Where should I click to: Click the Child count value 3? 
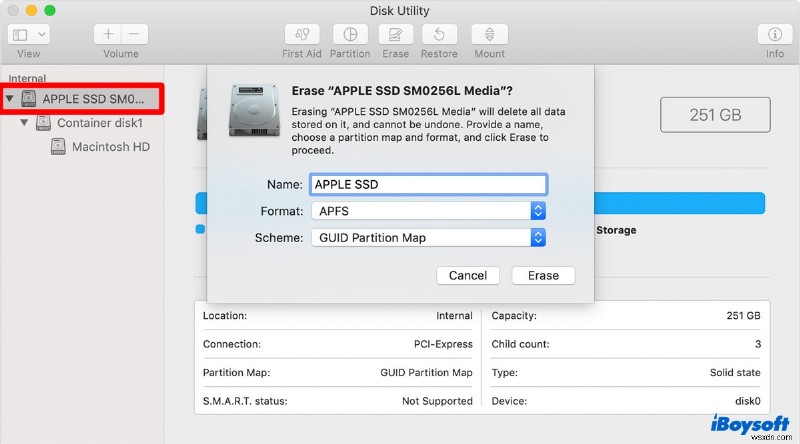pos(758,344)
